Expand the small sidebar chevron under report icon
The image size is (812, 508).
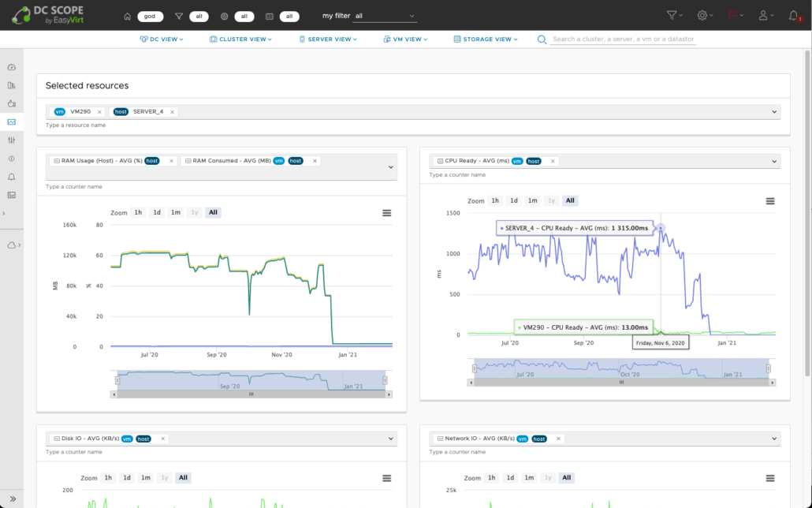coord(4,214)
